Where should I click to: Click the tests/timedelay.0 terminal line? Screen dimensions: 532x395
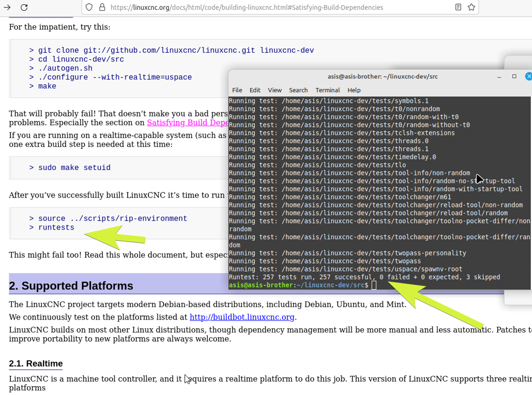(332, 157)
